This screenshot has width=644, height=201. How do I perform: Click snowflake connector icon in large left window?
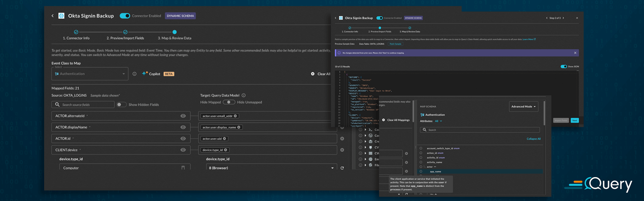61,16
